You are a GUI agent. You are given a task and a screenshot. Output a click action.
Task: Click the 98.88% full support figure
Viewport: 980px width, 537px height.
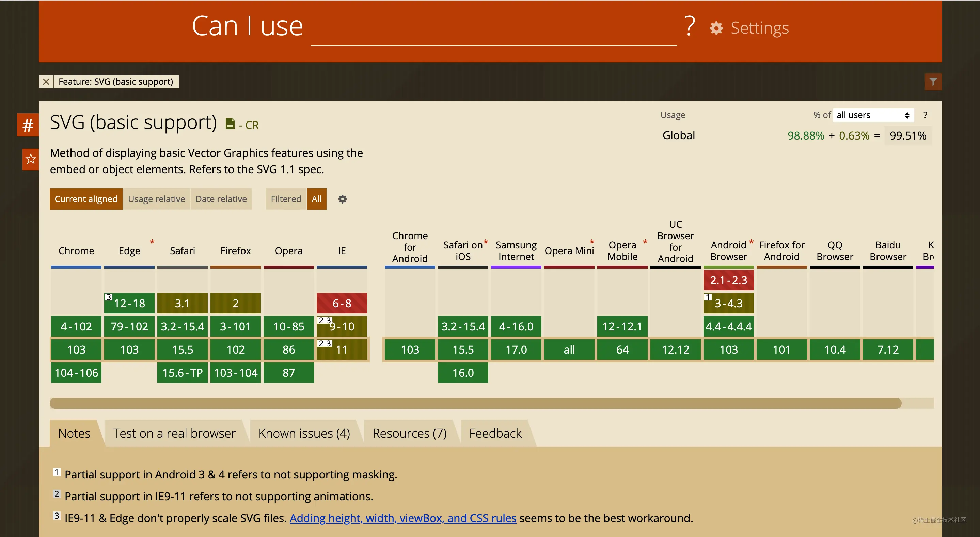[806, 135]
